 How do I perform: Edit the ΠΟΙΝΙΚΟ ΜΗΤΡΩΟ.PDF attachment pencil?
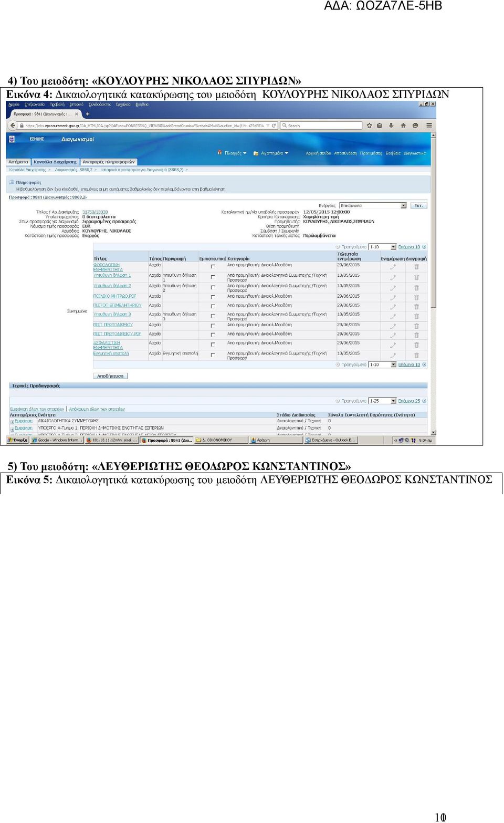[x=393, y=297]
